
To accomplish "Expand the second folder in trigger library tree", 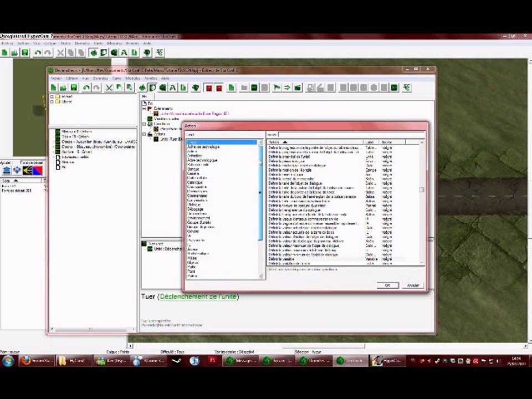I will click(52, 102).
